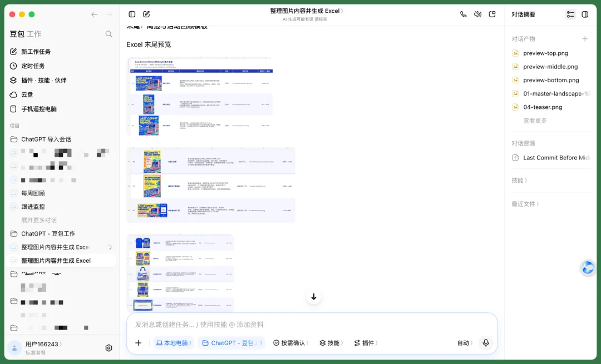Open the Excel middle preview image
Viewport: 601px width, 364px height.
211,185
